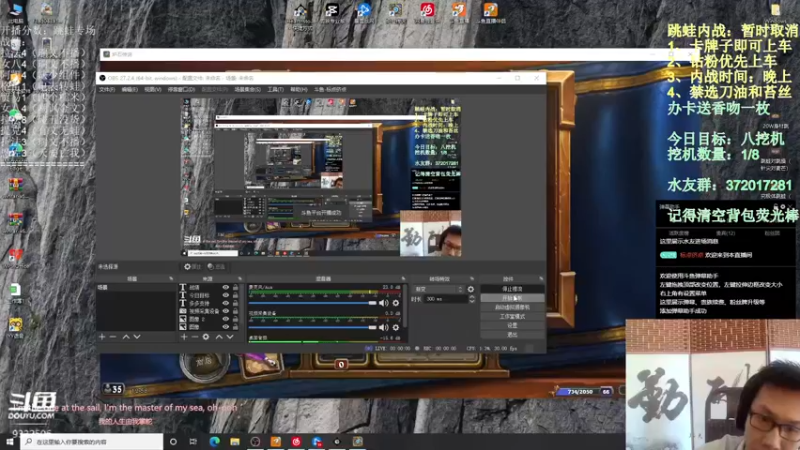The height and width of the screenshot is (450, 800).
Task: Open 工具(T) menu
Action: pos(276,89)
